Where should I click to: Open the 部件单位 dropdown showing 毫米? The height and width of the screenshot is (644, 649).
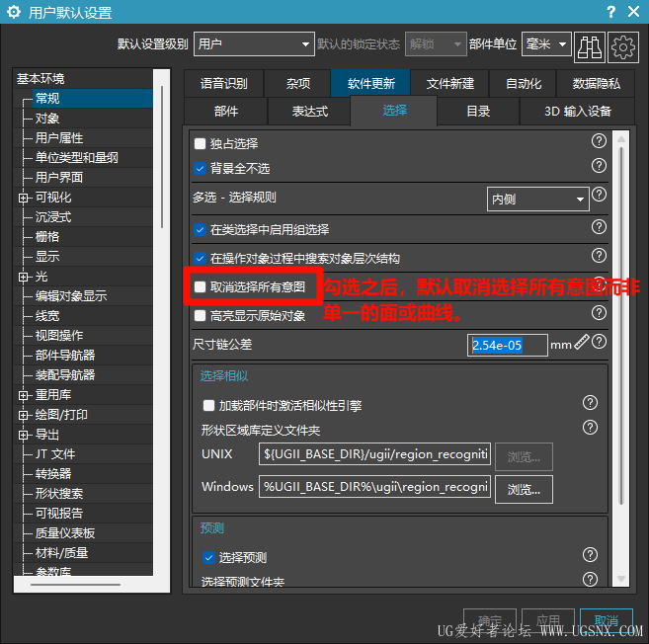point(546,43)
